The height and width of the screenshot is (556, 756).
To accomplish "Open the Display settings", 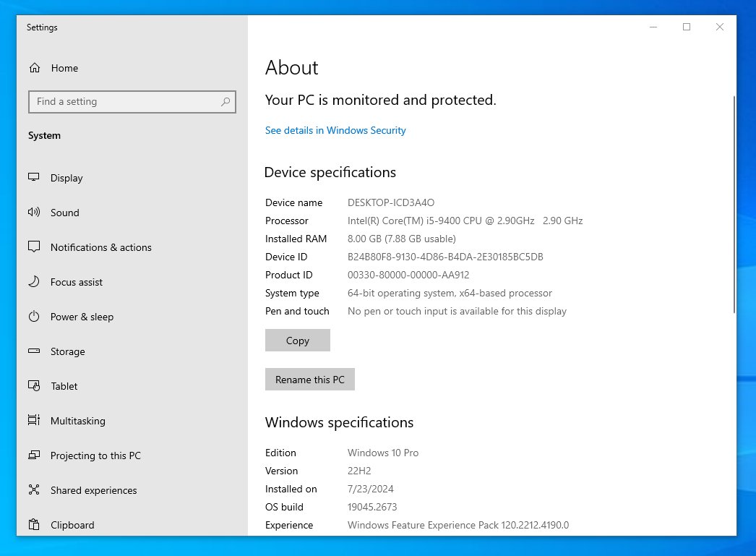I will [x=66, y=178].
